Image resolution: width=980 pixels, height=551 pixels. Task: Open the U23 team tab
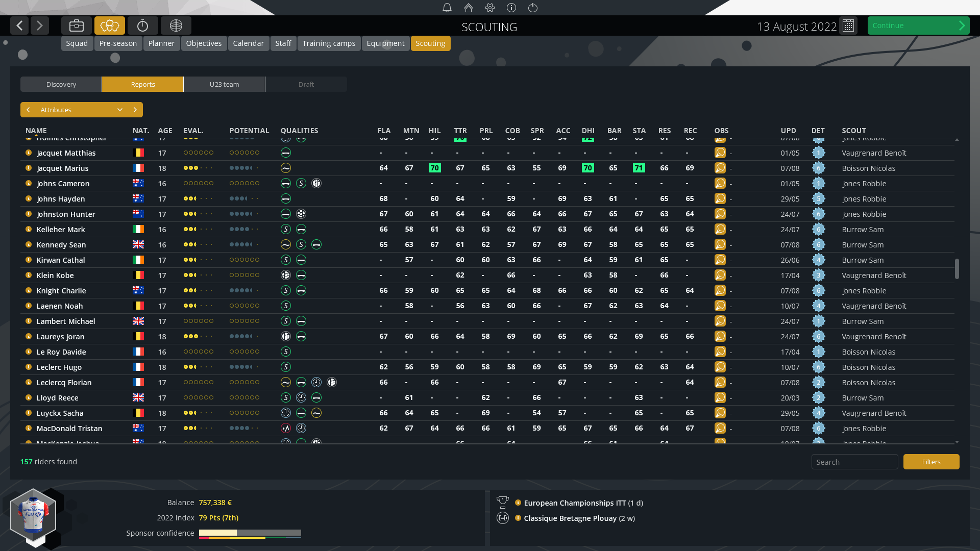224,84
